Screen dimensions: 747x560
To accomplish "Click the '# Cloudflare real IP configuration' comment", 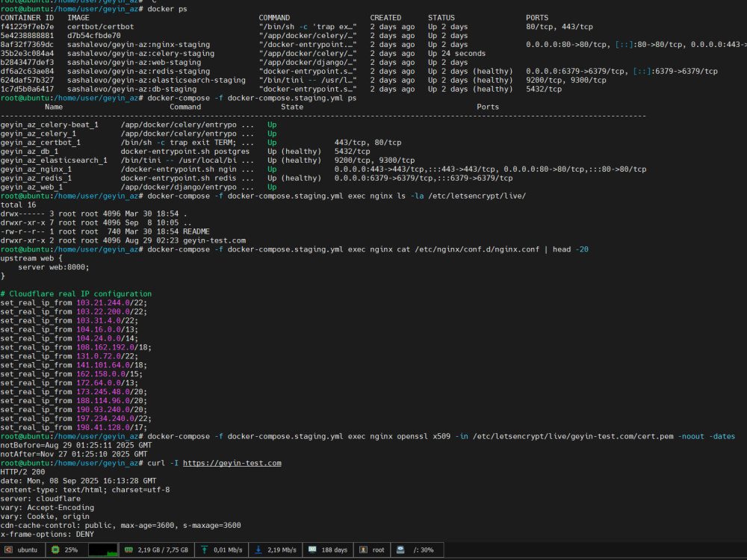I will [76, 293].
